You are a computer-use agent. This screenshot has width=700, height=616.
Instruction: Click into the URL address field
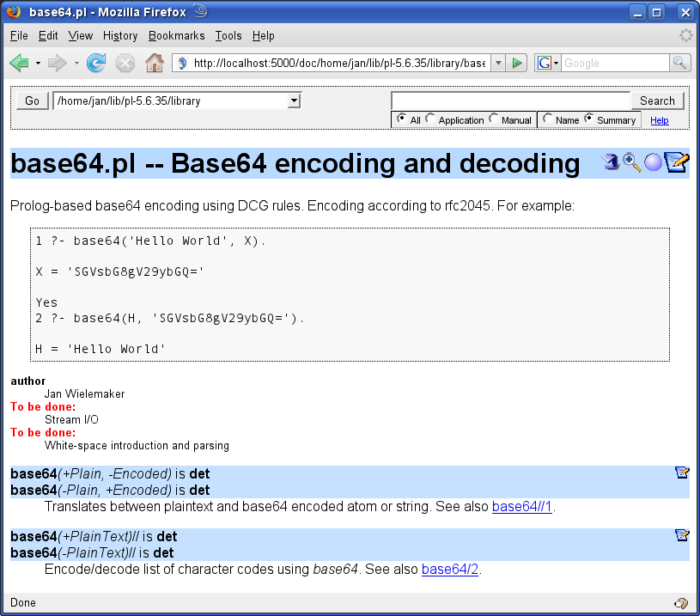pyautogui.click(x=339, y=63)
